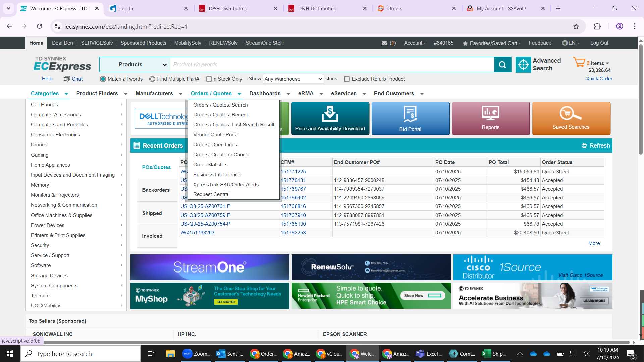Open Outlook Sent Items taskbar app

[230, 354]
